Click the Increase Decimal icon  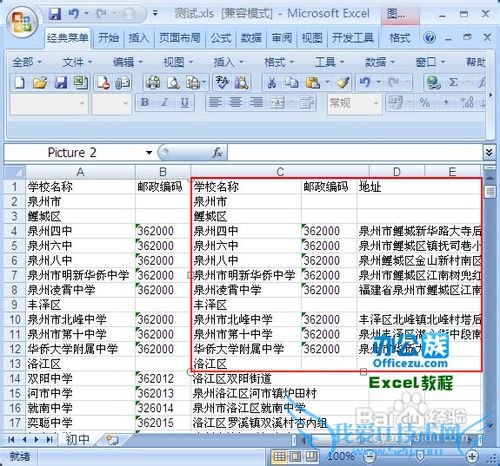pos(467,103)
